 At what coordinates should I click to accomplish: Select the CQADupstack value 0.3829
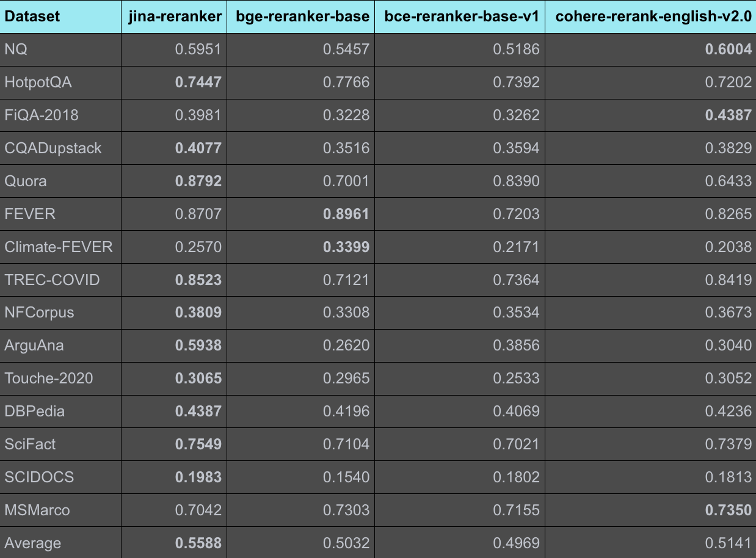point(729,148)
